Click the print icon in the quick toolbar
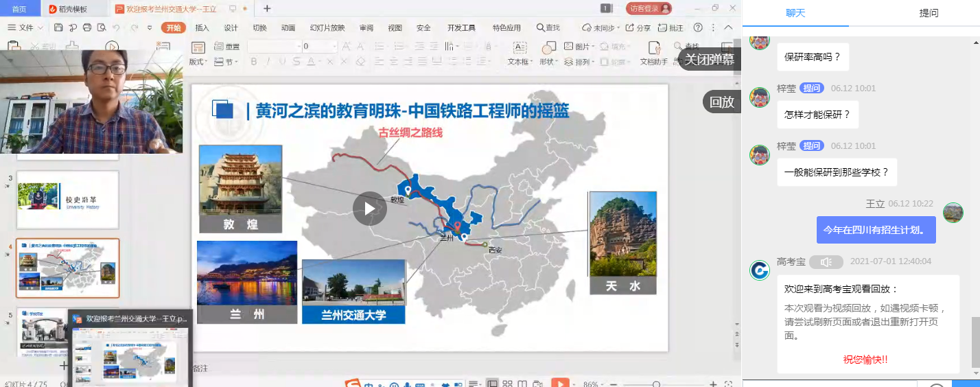 click(87, 27)
